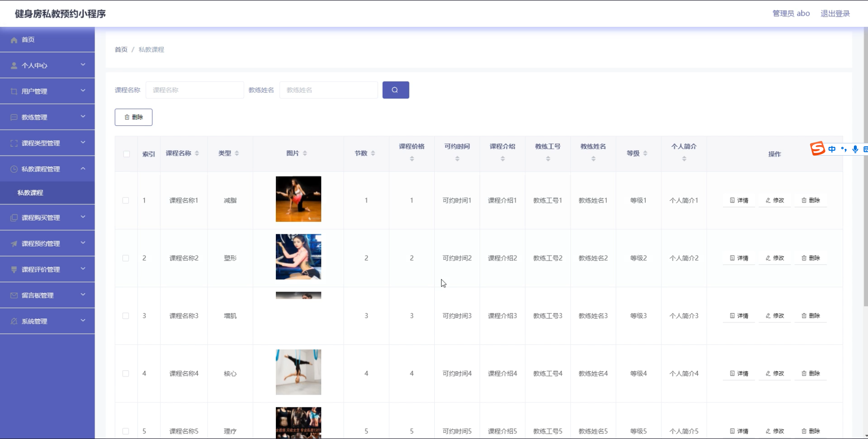Open the 课程预约管理 menu

(x=47, y=243)
